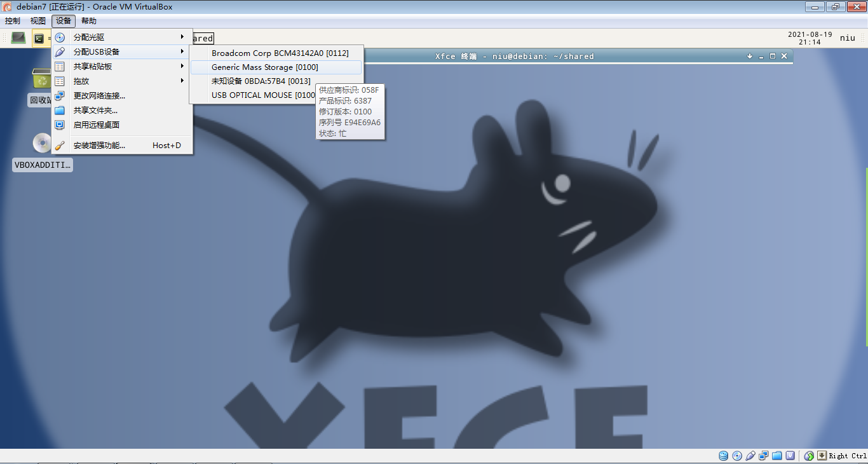Click the USB plug status bar icon
This screenshot has width=868, height=464.
click(750, 456)
